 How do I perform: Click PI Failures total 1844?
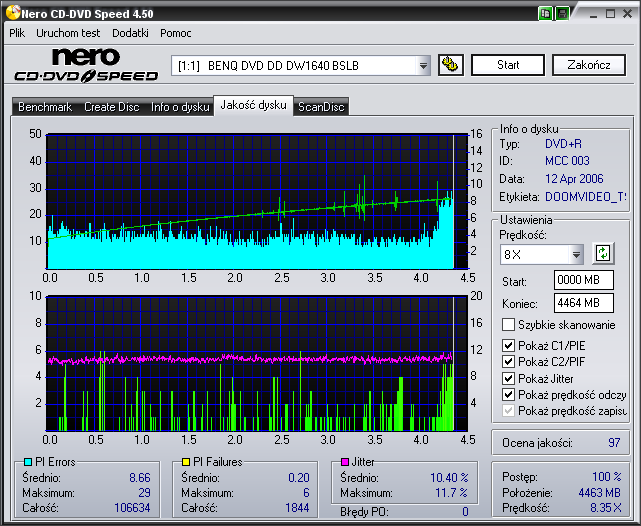click(x=297, y=508)
